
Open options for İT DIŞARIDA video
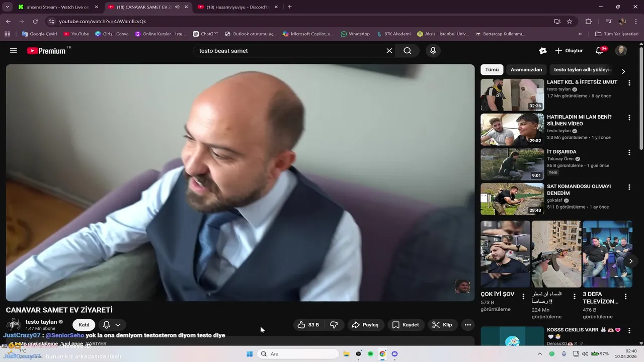point(629,152)
